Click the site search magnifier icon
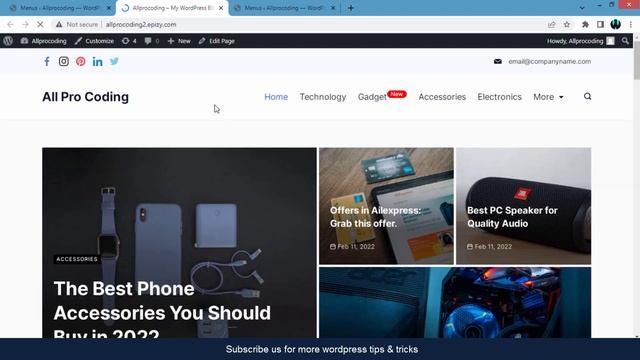 pos(587,97)
